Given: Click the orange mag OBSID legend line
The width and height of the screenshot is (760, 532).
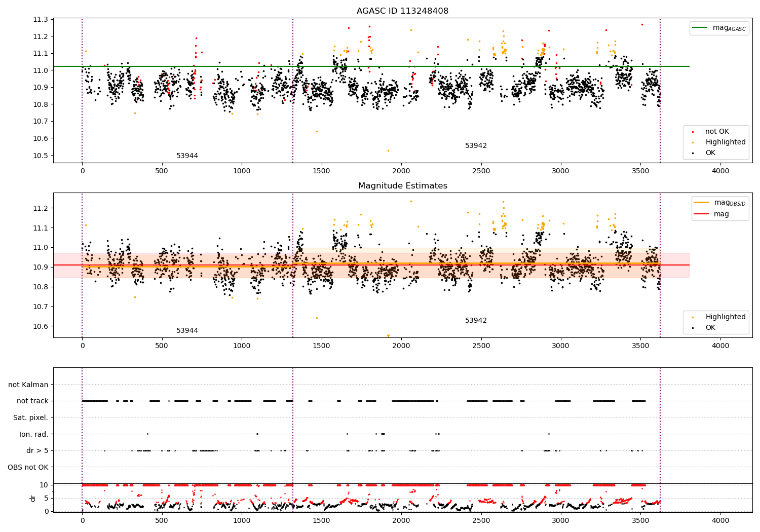Looking at the screenshot, I should click(702, 203).
